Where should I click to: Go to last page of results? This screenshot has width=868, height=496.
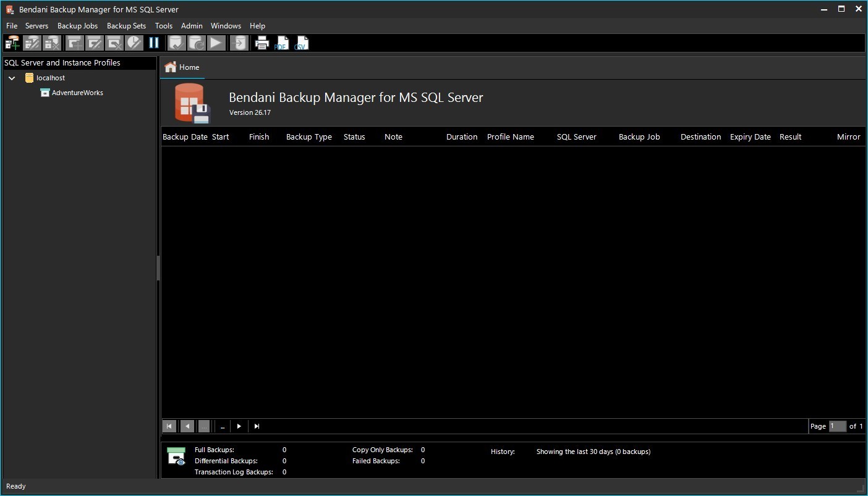[257, 426]
